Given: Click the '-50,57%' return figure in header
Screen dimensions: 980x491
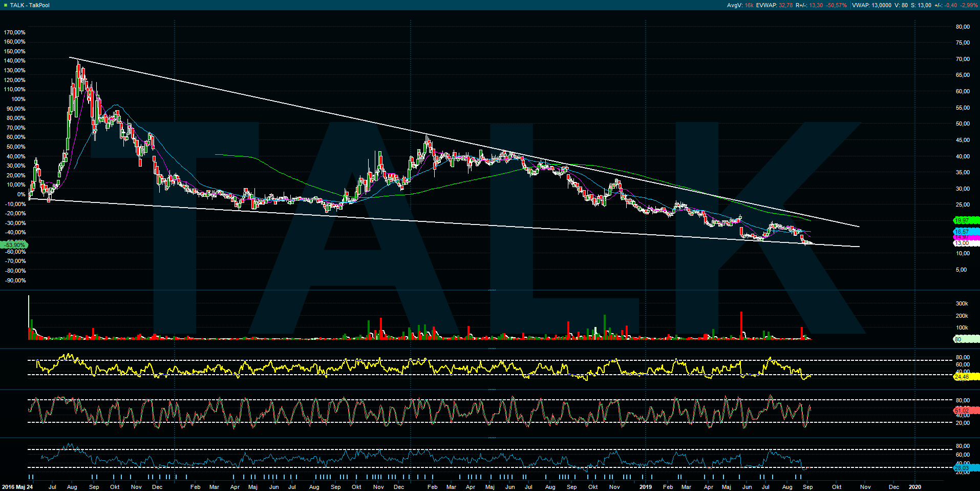Looking at the screenshot, I should coord(837,5).
